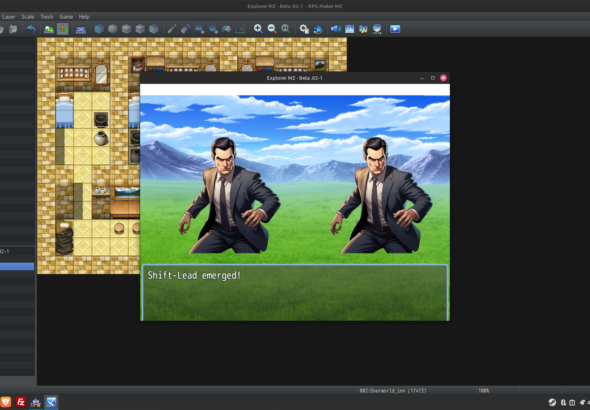Open the Character Generator icon
This screenshot has width=590, height=410.
[x=377, y=29]
